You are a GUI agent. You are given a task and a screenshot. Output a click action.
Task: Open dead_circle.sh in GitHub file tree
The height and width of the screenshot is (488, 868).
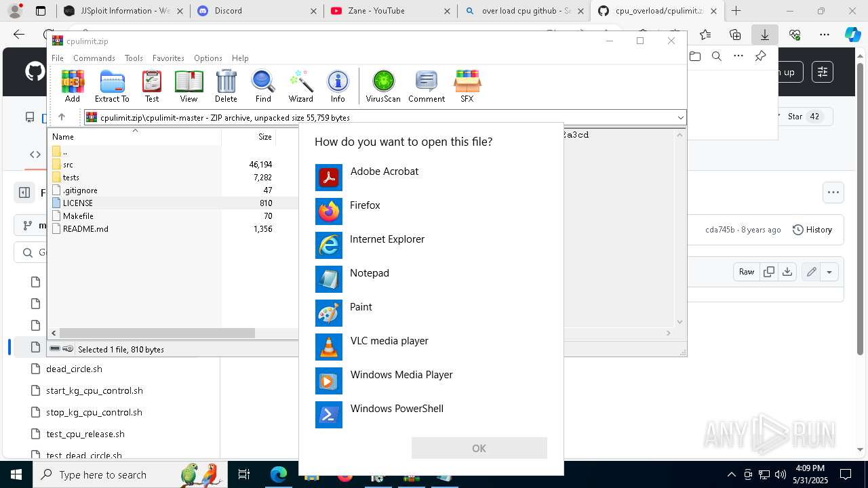click(x=74, y=369)
